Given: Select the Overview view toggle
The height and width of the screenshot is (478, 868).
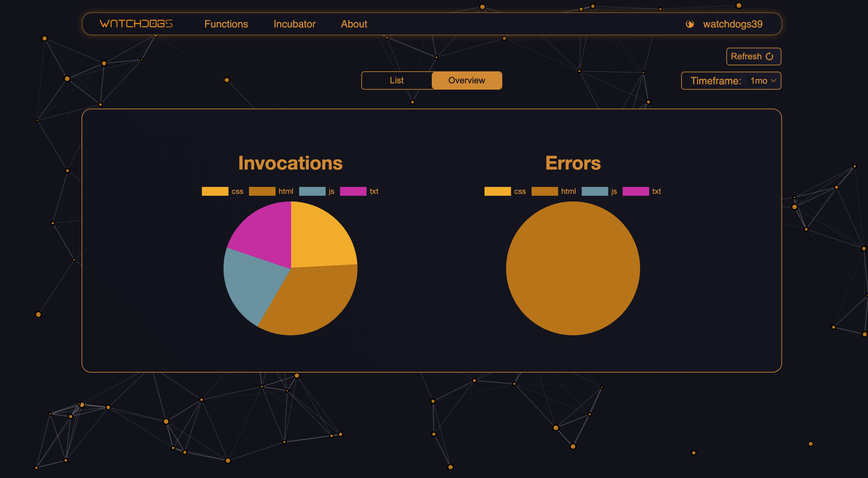Looking at the screenshot, I should point(466,81).
